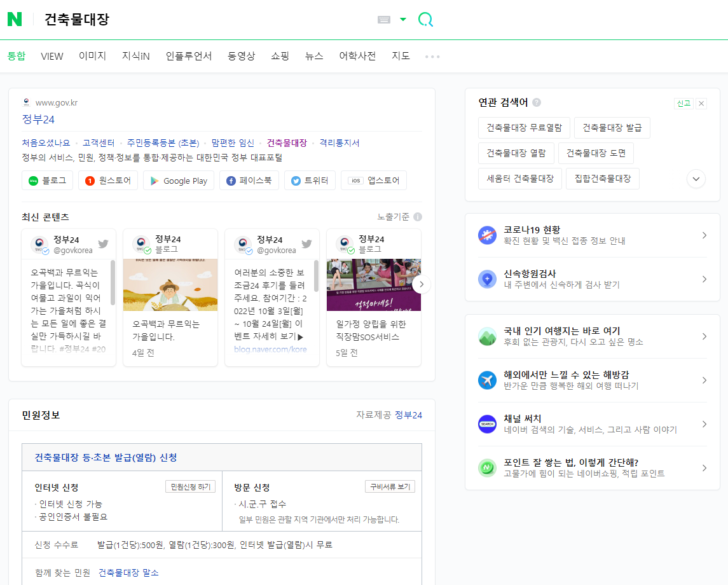Open the 어학사전 tab
The height and width of the screenshot is (585, 728).
[x=357, y=56]
